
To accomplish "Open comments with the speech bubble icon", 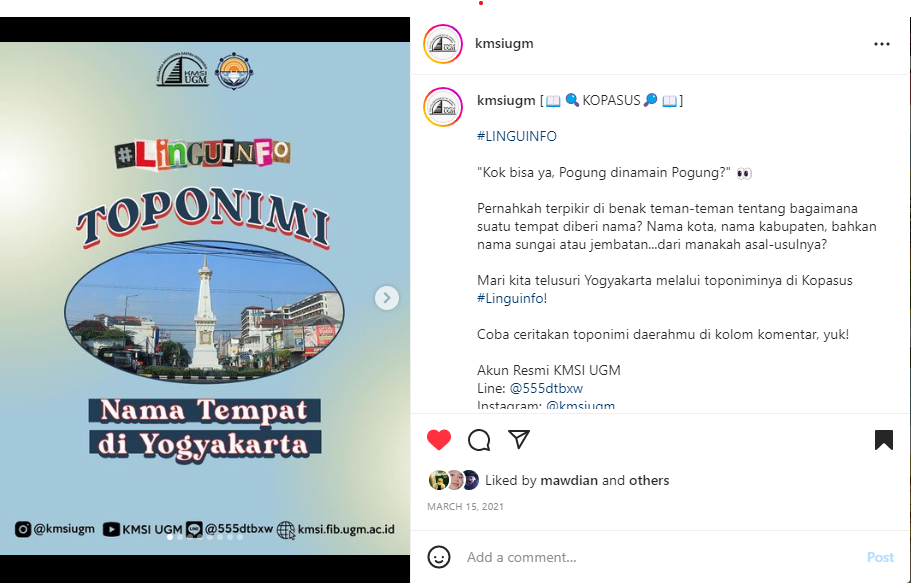I will [x=479, y=440].
